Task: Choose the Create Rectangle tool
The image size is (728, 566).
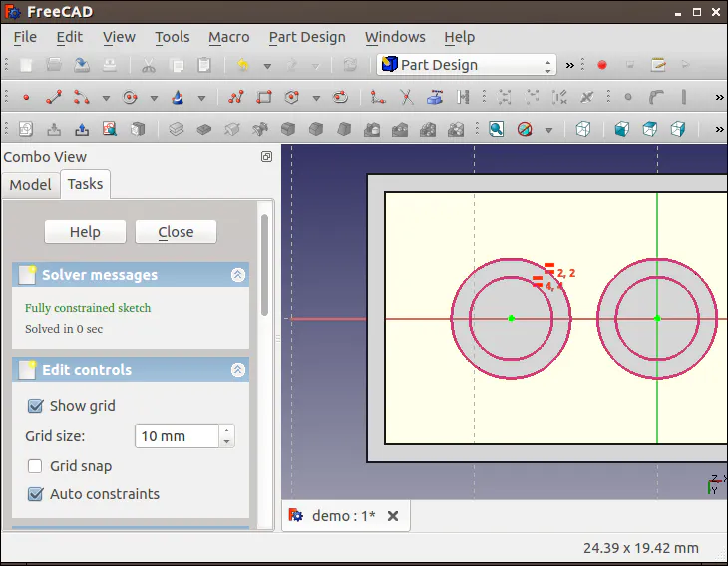Action: (264, 98)
